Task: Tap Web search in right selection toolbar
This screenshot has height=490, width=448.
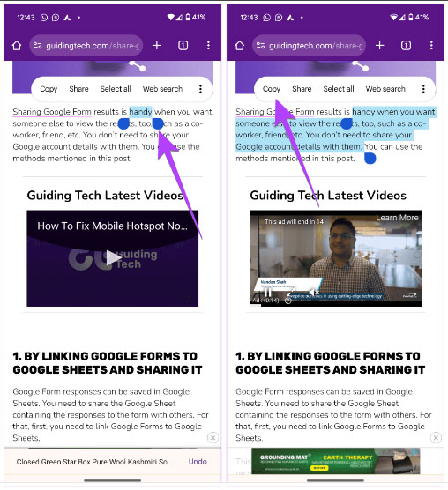Action: click(385, 89)
